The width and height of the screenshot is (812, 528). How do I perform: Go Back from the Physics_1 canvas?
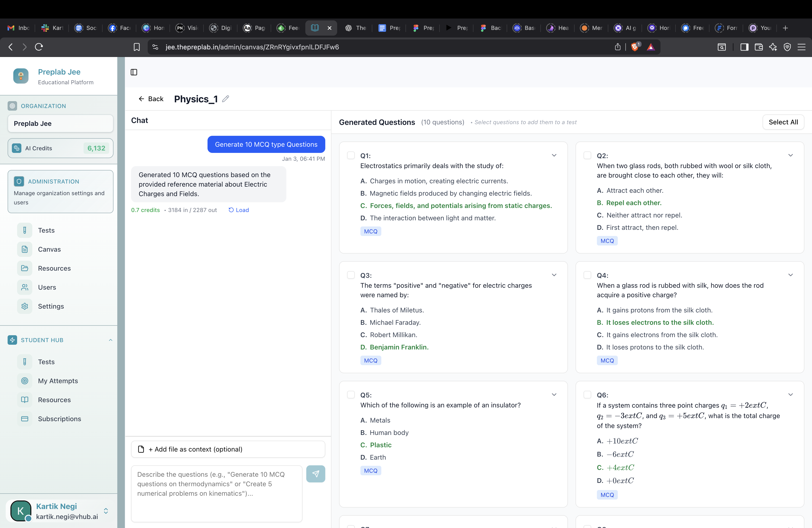pyautogui.click(x=151, y=99)
